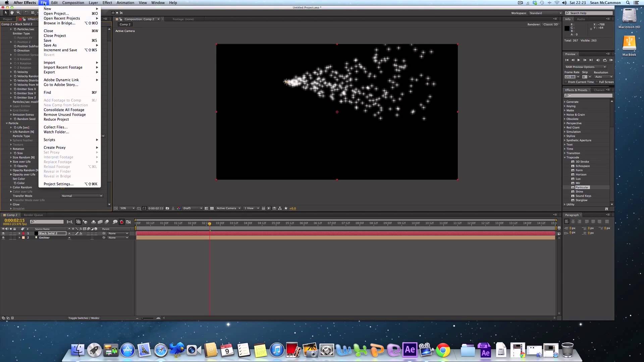Click Preview play button
The height and width of the screenshot is (362, 644).
579,60
